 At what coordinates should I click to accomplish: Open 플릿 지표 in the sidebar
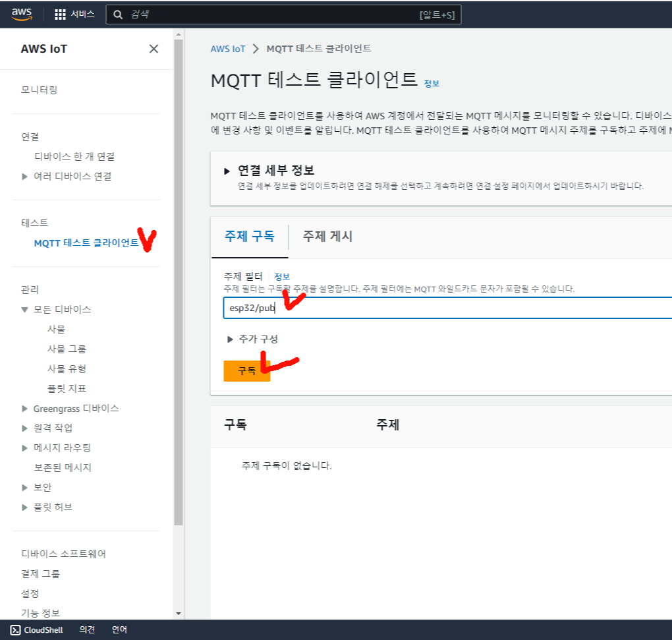click(x=67, y=388)
